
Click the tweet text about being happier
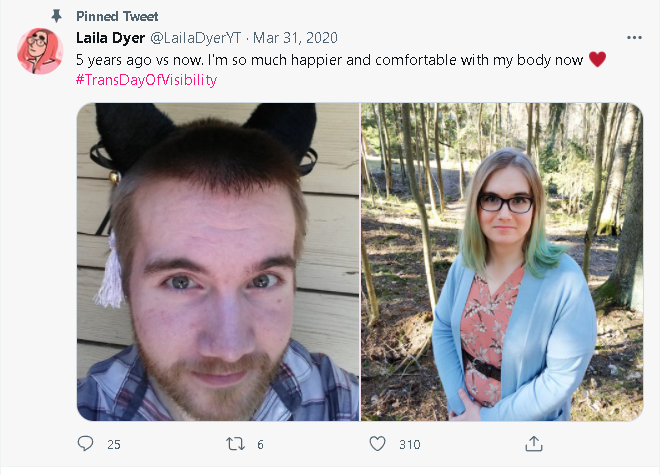330,60
